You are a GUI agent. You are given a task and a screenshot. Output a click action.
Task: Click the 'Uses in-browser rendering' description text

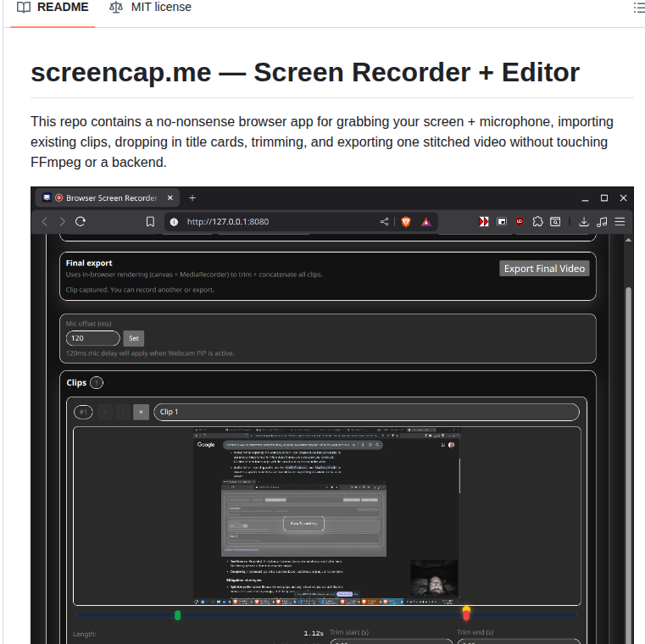tap(194, 275)
